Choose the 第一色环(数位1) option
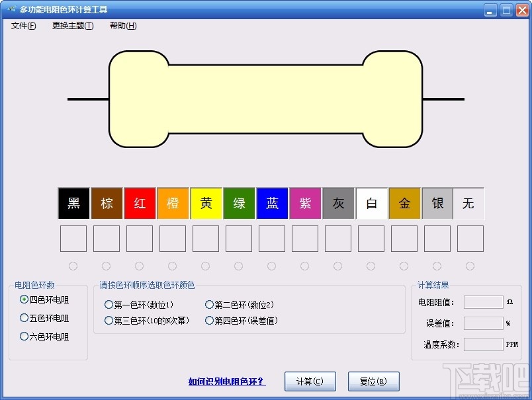This screenshot has height=400, width=532. click(x=109, y=305)
